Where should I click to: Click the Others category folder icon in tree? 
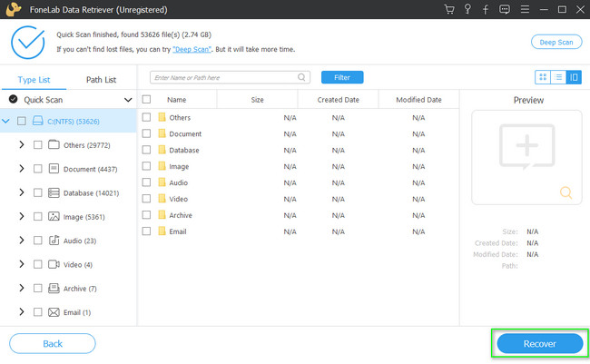pyautogui.click(x=54, y=144)
